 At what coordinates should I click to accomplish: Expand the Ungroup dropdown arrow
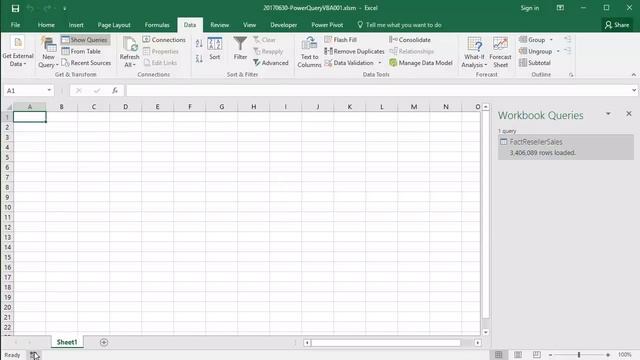[558, 51]
